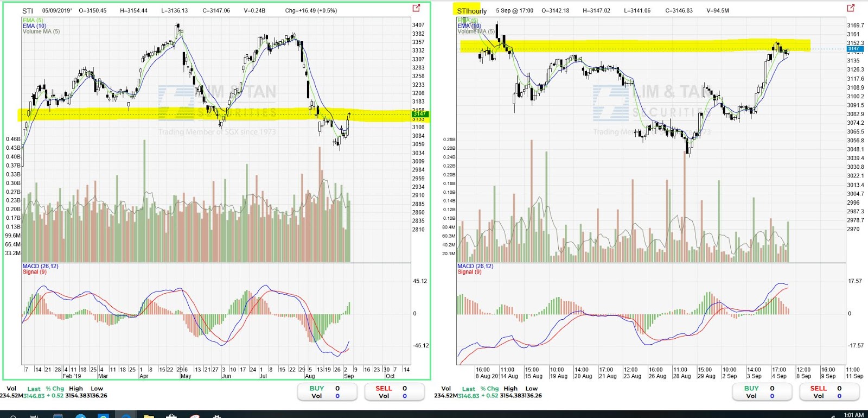The image size is (868, 418).
Task: Click L=3136.13 low value
Action: 175,11
